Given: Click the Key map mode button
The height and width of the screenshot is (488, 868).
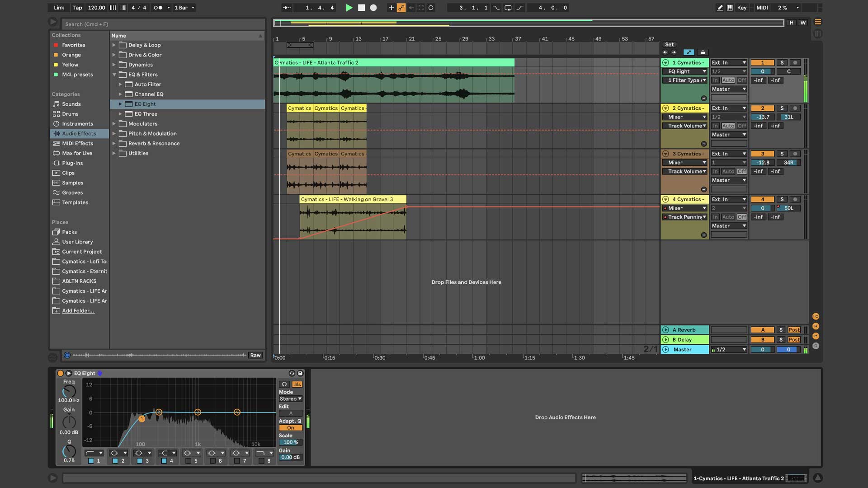Looking at the screenshot, I should pyautogui.click(x=742, y=8).
